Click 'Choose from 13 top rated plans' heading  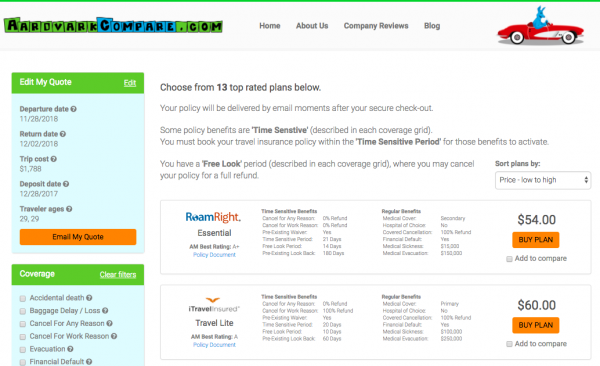[x=240, y=87]
